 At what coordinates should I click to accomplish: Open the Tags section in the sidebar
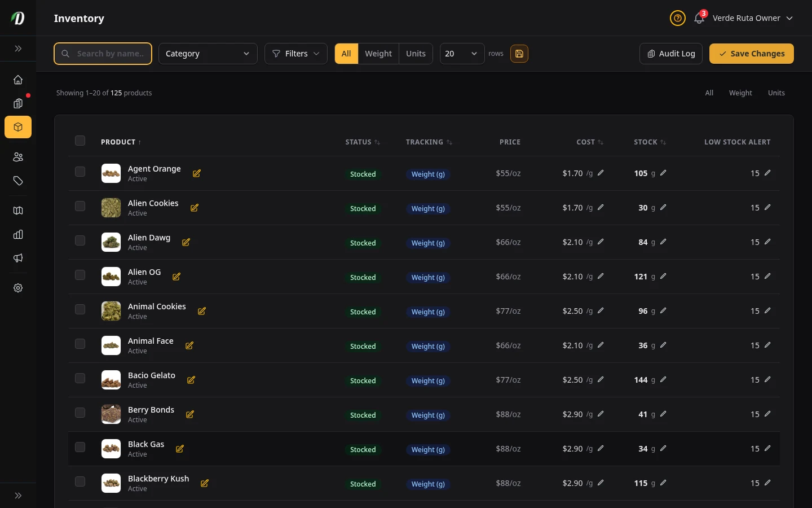[18, 181]
